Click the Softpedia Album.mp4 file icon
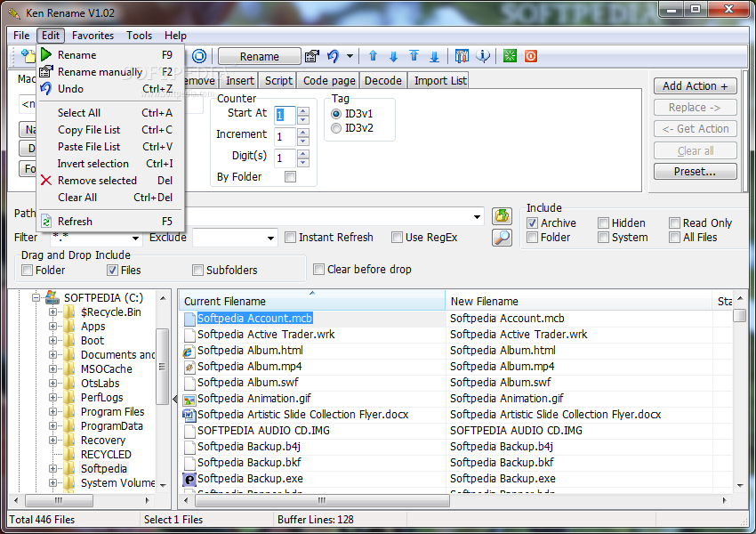Viewport: 756px width, 534px height. pos(189,367)
